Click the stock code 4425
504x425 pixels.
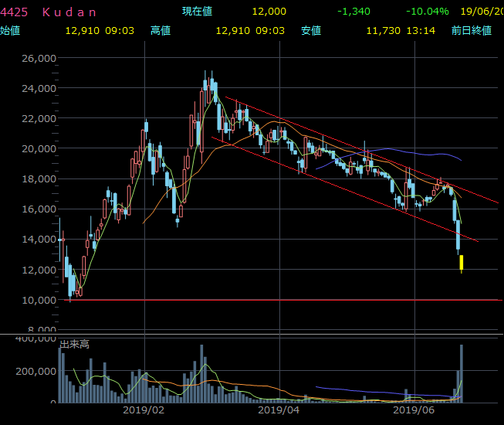point(14,12)
